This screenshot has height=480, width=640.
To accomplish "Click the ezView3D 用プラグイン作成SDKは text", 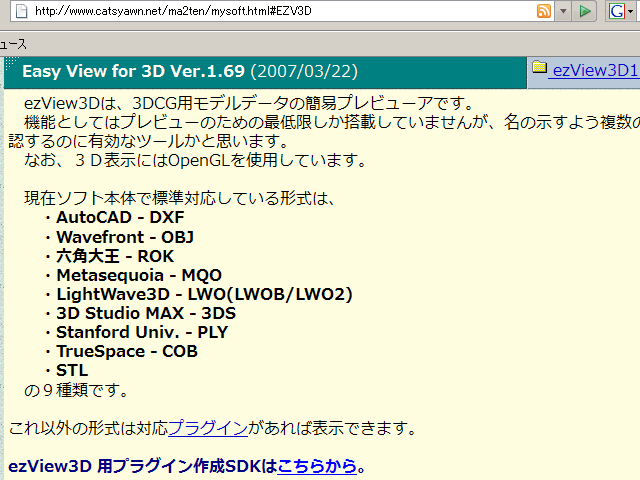I will [142, 466].
